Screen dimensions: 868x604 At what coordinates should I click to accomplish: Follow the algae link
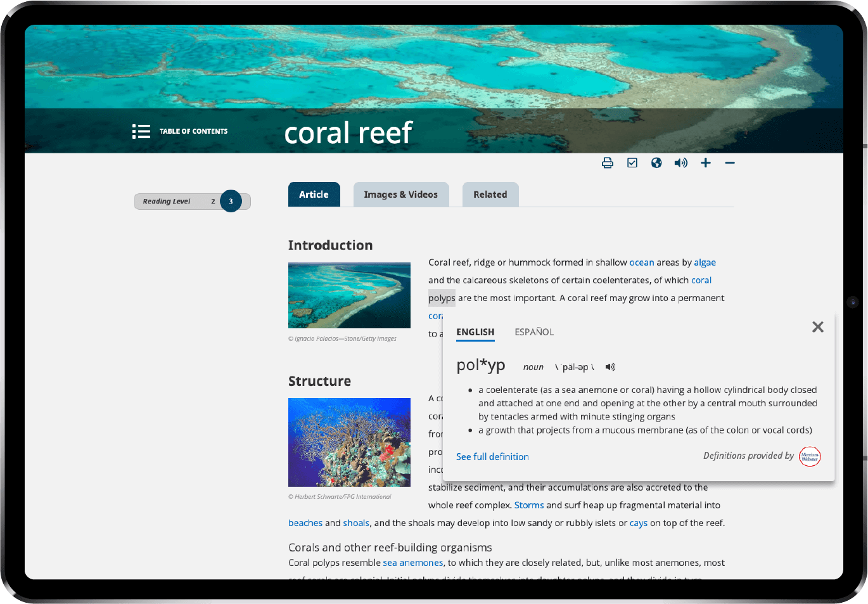pyautogui.click(x=705, y=262)
